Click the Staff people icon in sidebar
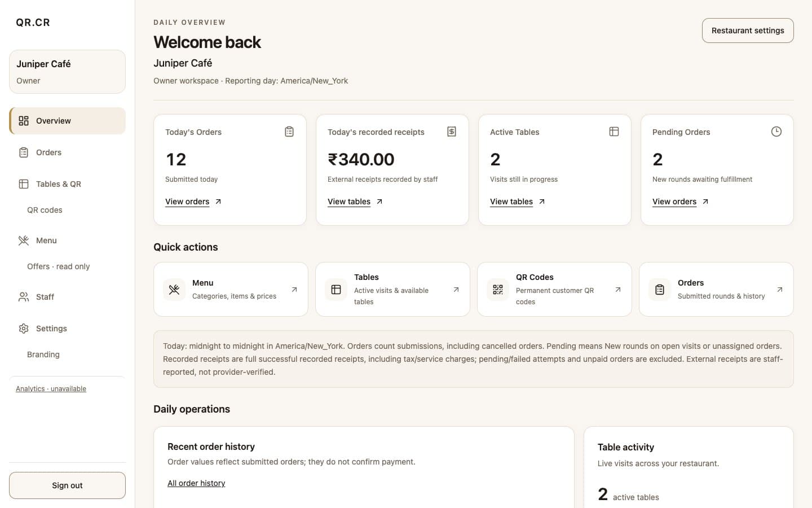Image resolution: width=812 pixels, height=508 pixels. (x=24, y=297)
